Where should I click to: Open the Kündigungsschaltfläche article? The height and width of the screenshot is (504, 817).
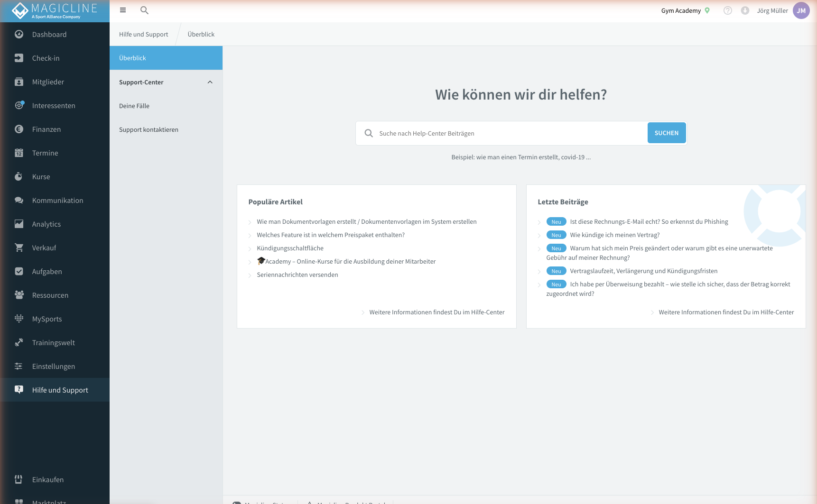[x=290, y=248]
